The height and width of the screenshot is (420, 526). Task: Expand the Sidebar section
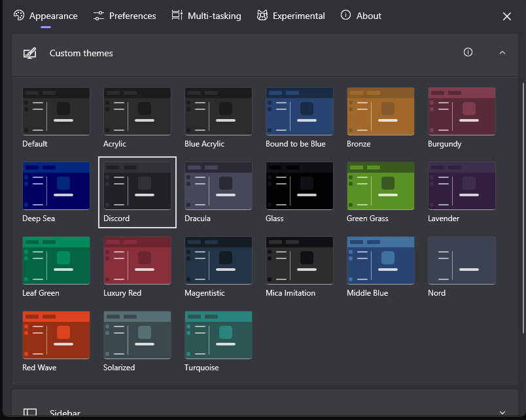click(x=502, y=413)
